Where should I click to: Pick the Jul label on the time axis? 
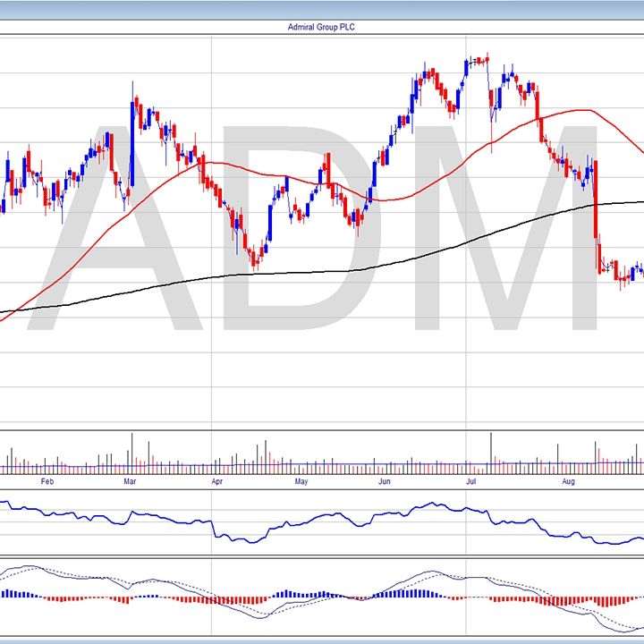tap(470, 481)
